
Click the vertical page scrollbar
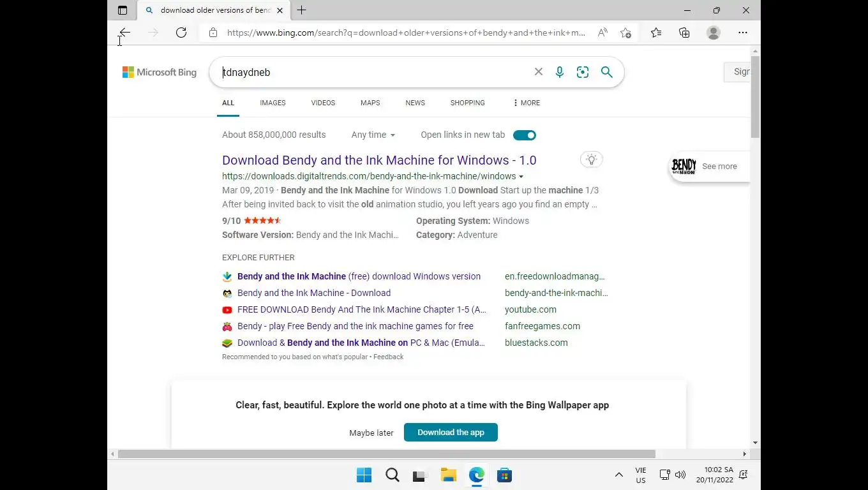click(756, 97)
